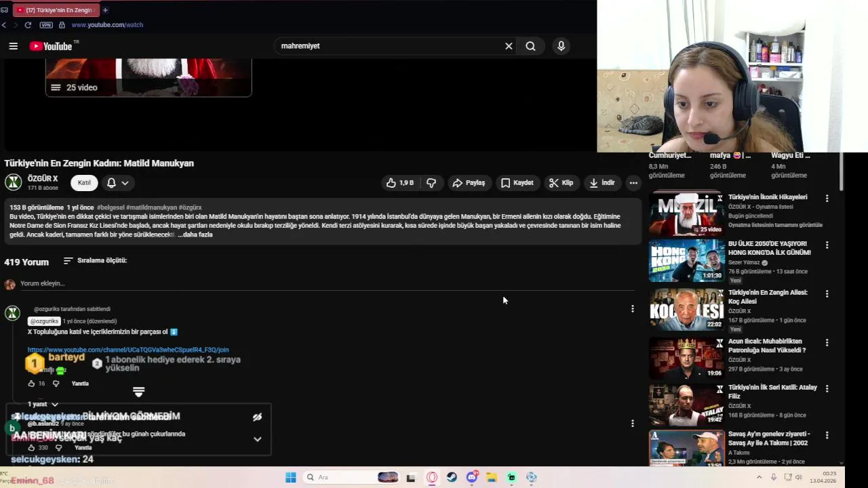The width and height of the screenshot is (868, 488).
Task: Open the workspaces icon left of tabs
Action: [4, 10]
